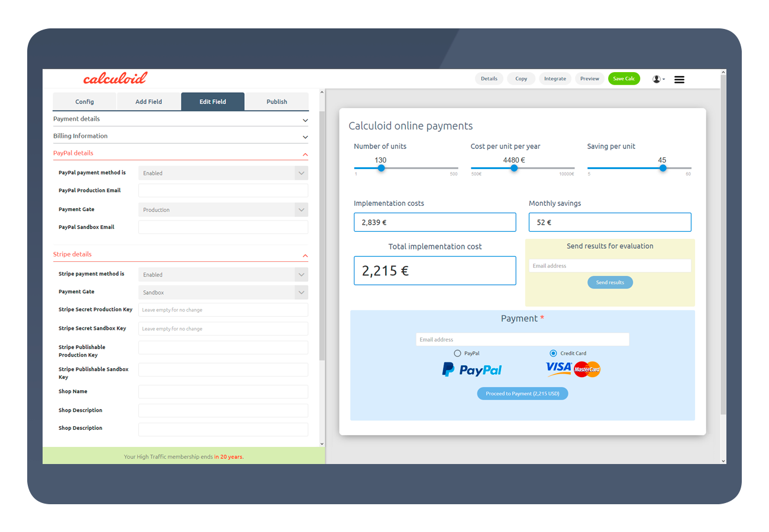Viewport: 769px width, 532px height.
Task: Click the Stripe Secret Production Key field
Action: (x=223, y=310)
